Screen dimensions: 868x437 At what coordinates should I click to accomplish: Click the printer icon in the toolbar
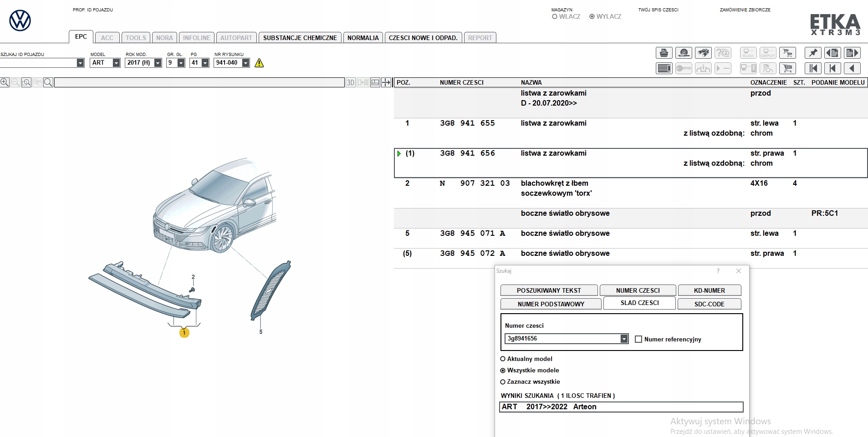[x=664, y=53]
